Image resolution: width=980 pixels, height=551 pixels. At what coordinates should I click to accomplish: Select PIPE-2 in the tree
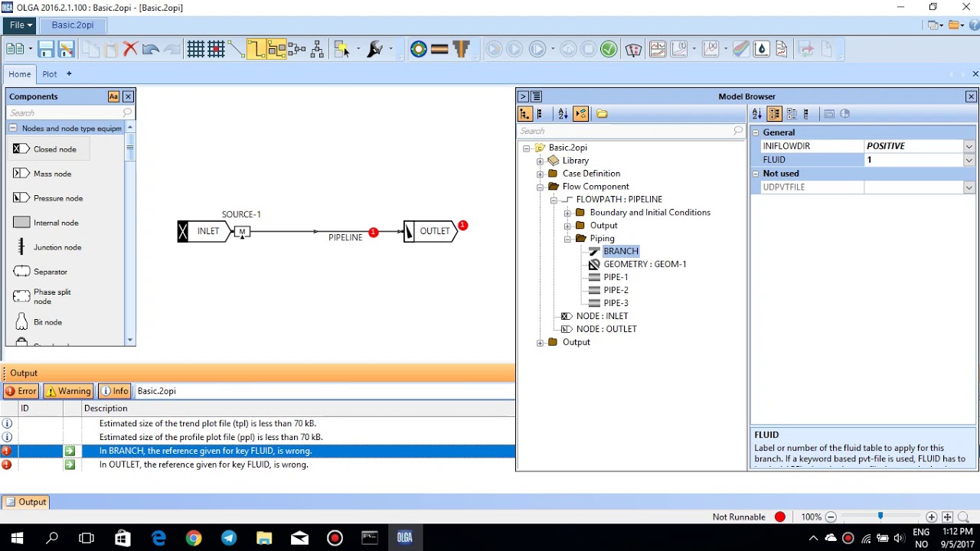coord(616,290)
